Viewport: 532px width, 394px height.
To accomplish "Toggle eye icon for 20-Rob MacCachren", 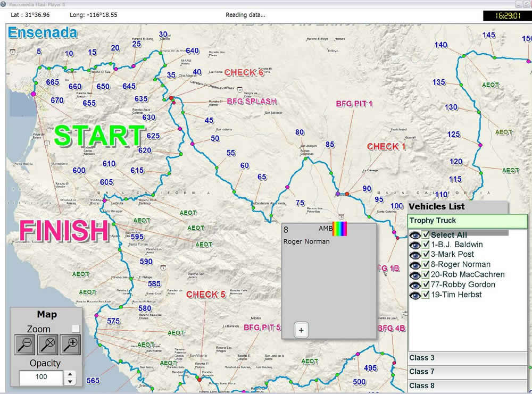I will tap(414, 275).
